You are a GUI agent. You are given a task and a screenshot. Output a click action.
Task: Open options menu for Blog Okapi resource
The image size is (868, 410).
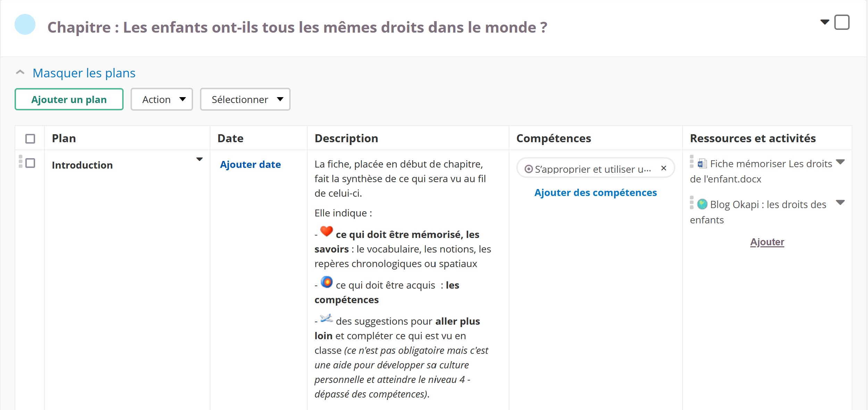(x=840, y=203)
